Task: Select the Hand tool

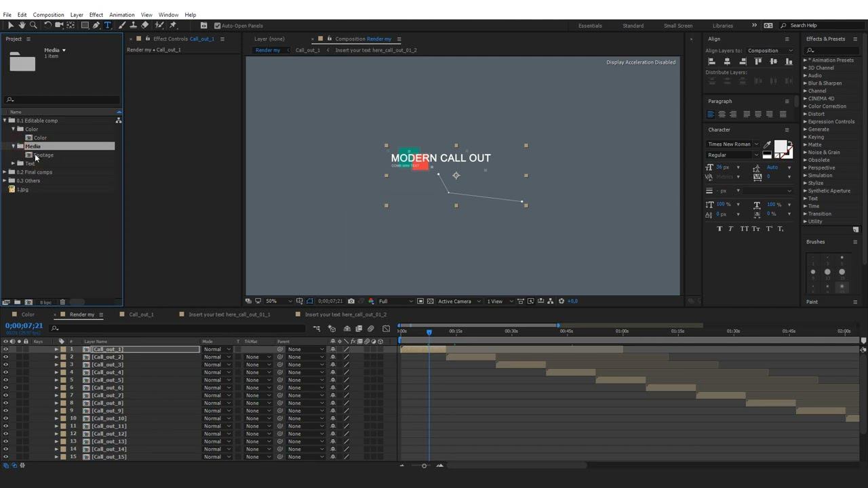Action: click(22, 25)
